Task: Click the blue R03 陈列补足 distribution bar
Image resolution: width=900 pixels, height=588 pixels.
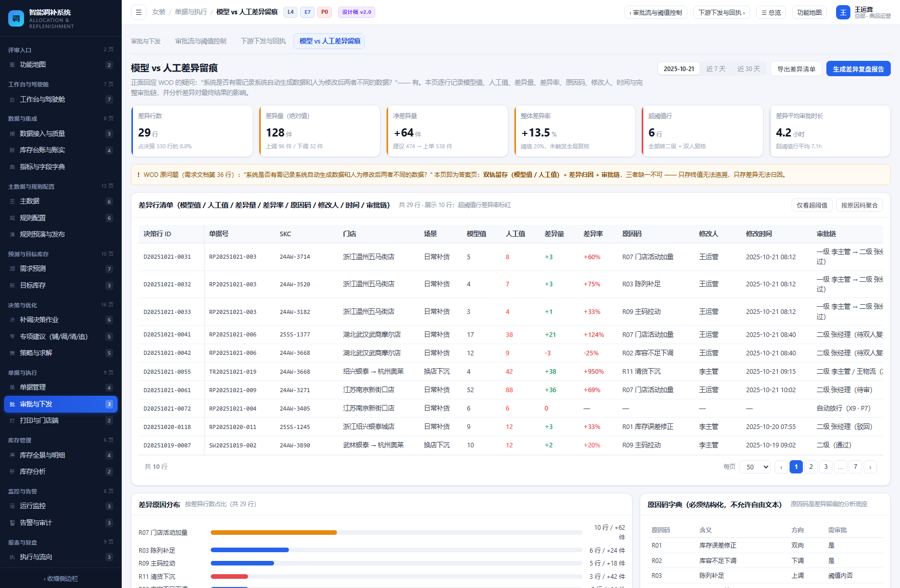Action: pyautogui.click(x=250, y=550)
